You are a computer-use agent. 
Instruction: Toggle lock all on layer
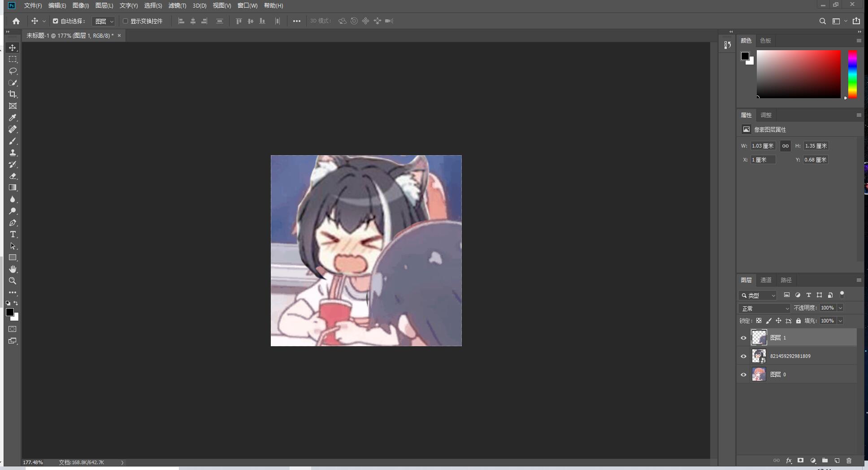799,321
